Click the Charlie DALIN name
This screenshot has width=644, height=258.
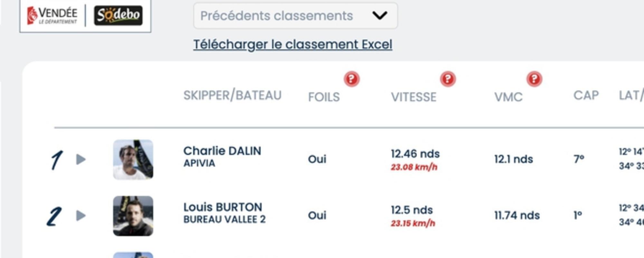[222, 151]
